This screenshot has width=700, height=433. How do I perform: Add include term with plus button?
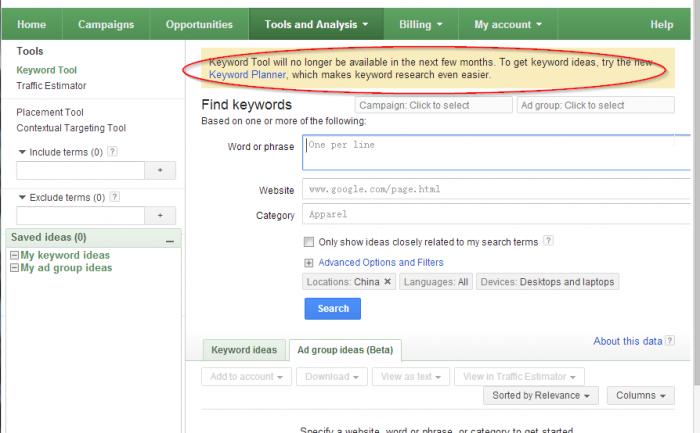(160, 170)
